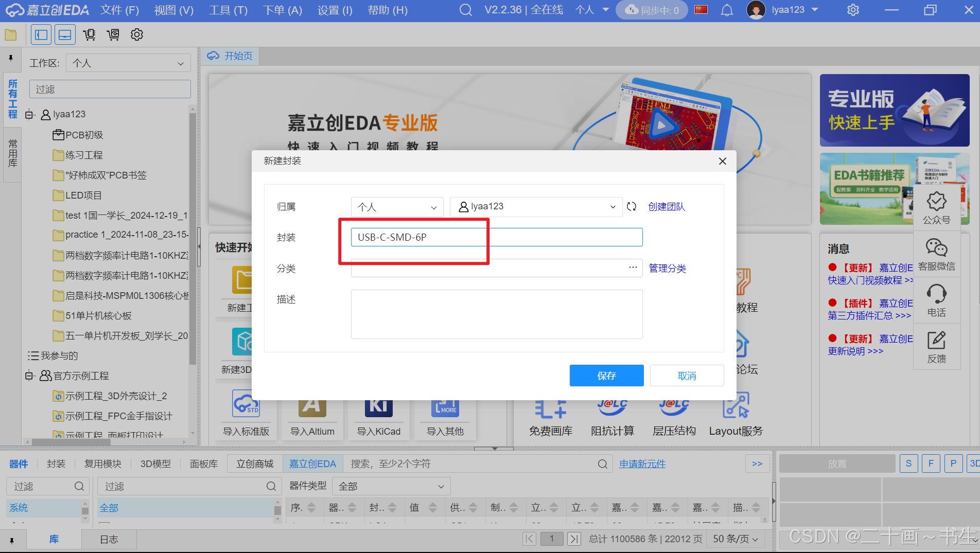Open the BOM shopping cart icon
Image resolution: width=980 pixels, height=553 pixels.
89,35
